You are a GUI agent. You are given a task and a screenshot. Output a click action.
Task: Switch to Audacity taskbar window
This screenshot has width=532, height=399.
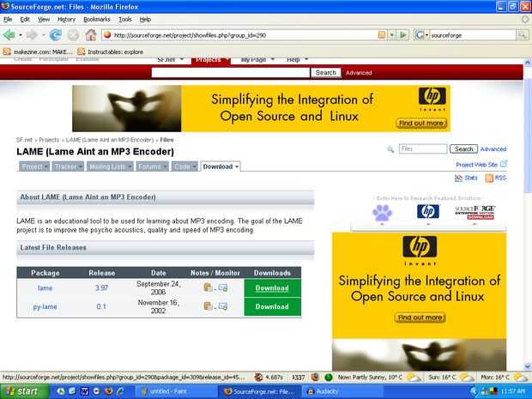tap(342, 391)
